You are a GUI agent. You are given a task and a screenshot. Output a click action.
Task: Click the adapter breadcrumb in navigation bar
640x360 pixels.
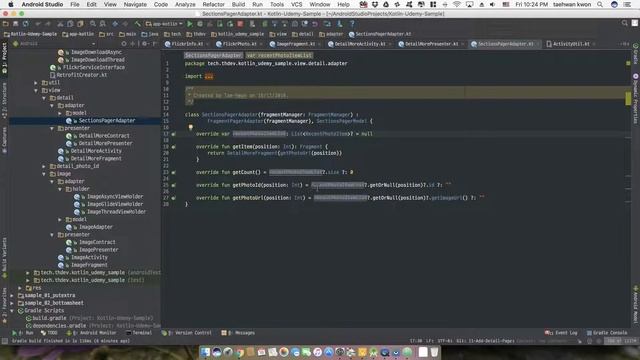click(x=331, y=34)
